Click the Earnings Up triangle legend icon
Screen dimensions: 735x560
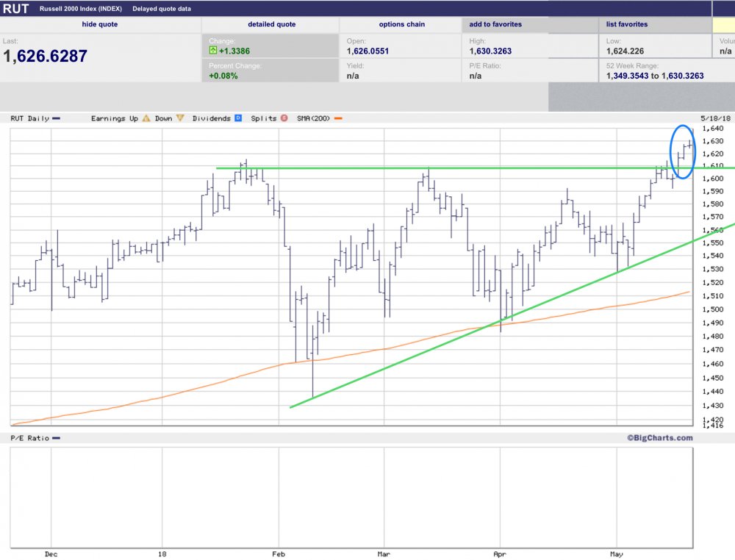[146, 118]
